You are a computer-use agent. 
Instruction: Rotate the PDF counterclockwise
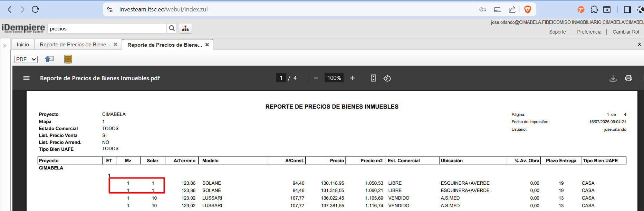point(387,78)
